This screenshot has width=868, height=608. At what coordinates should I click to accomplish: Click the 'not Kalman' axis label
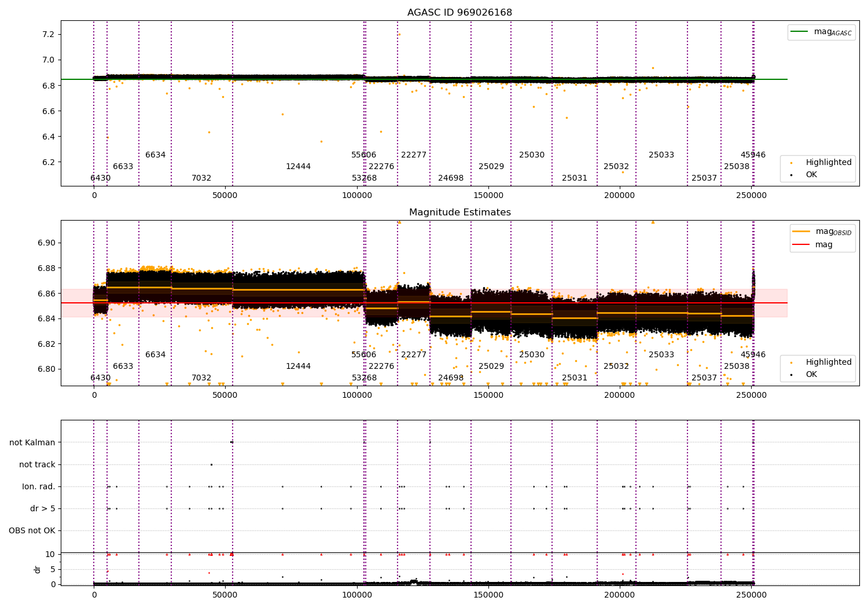(32, 442)
